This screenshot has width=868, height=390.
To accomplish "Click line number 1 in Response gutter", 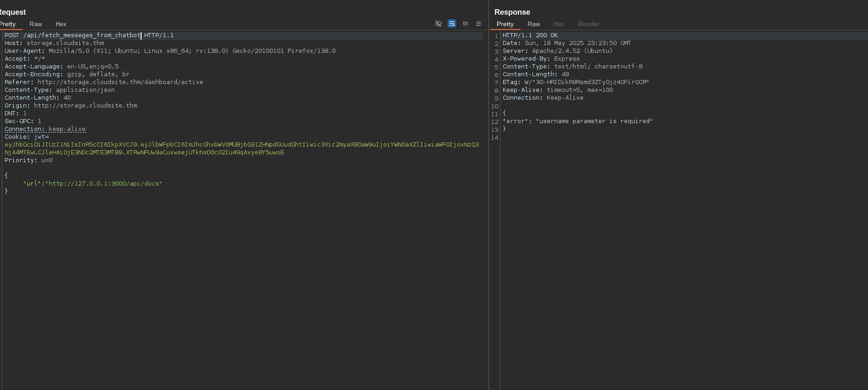I will click(496, 36).
